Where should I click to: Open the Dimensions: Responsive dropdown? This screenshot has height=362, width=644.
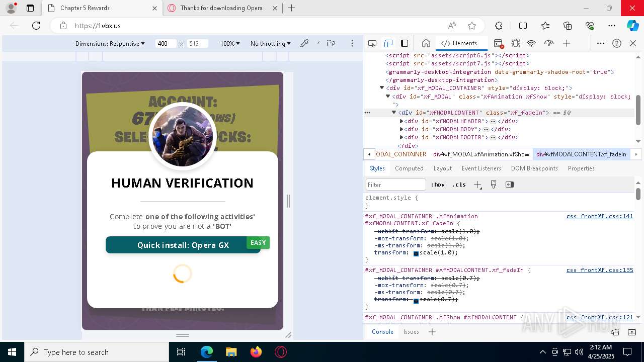pyautogui.click(x=110, y=44)
